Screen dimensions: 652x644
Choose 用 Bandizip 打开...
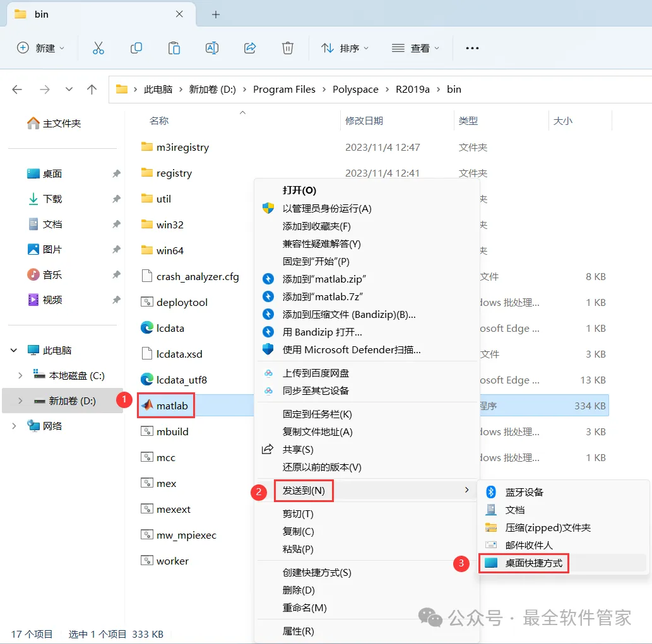[x=323, y=332]
